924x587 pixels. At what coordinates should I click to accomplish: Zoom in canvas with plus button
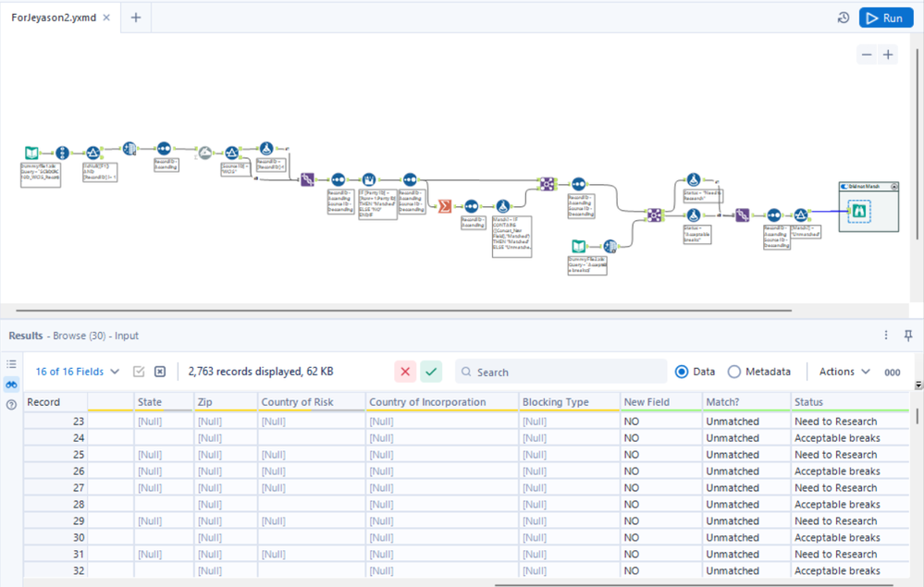point(888,55)
